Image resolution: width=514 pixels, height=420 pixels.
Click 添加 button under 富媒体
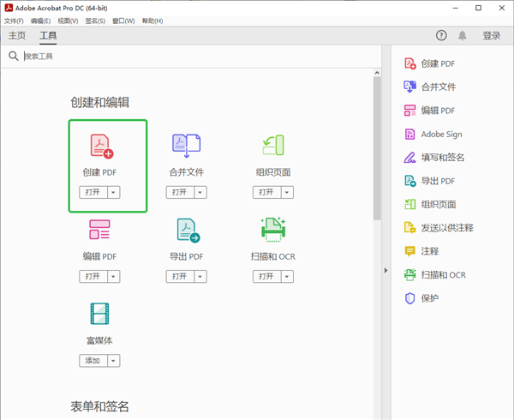coord(93,361)
